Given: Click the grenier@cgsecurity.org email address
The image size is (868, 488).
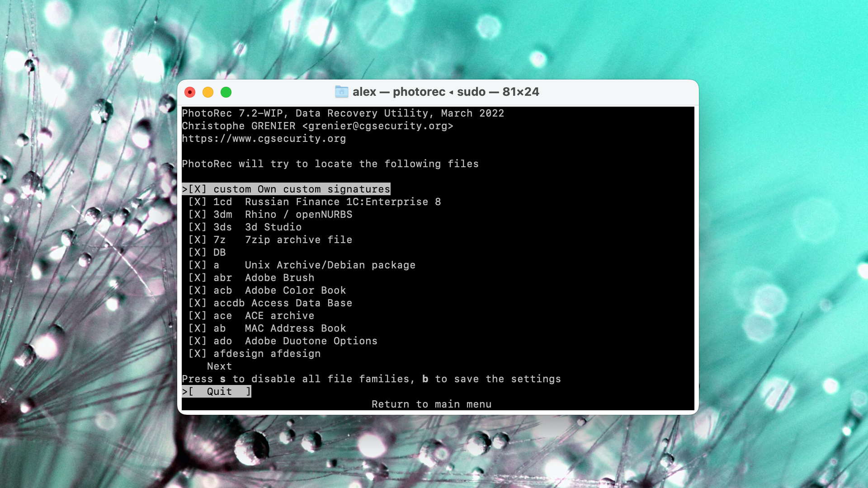Looking at the screenshot, I should [x=377, y=126].
